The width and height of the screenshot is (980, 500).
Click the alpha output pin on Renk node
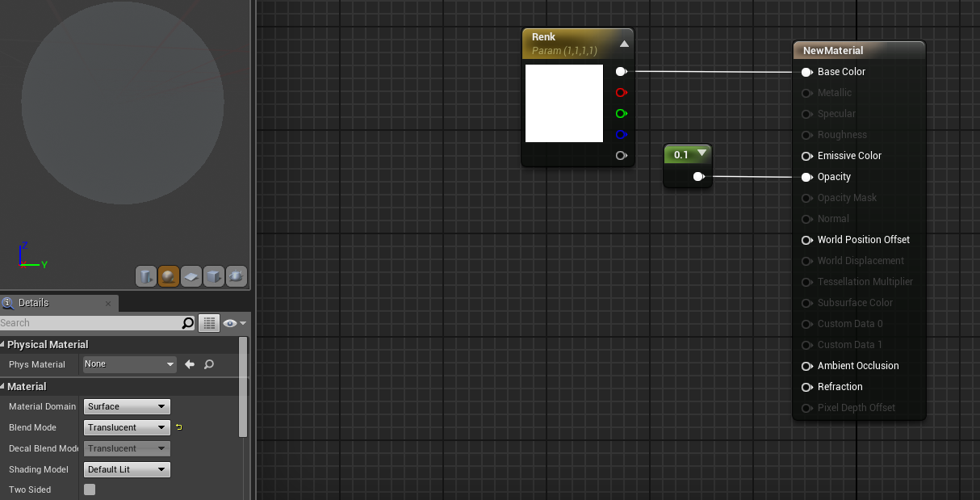pyautogui.click(x=621, y=156)
